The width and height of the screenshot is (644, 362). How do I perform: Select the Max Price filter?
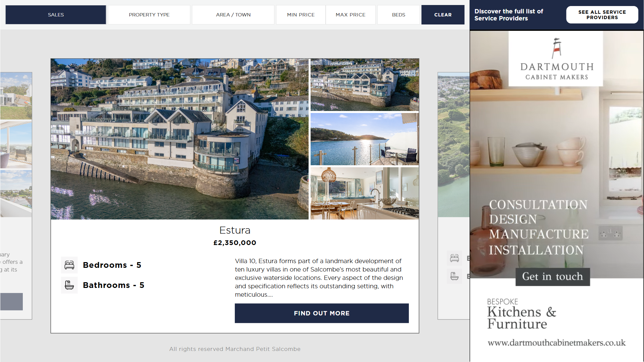[351, 15]
